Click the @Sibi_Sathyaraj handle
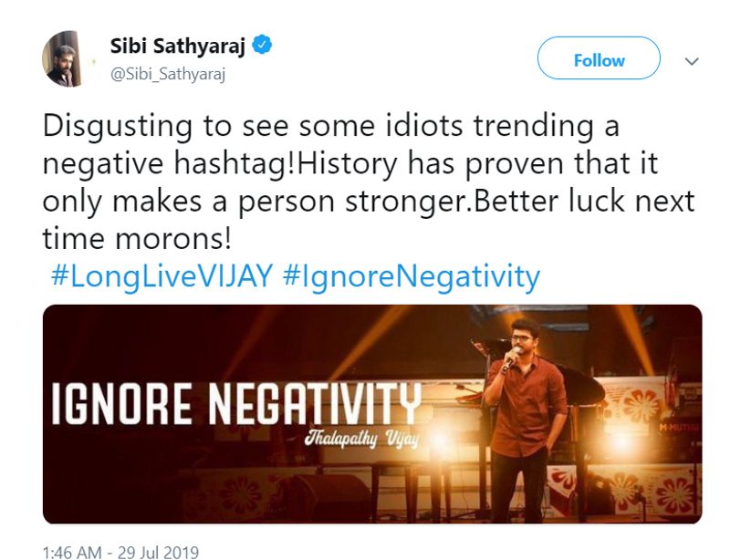Screen dimensions: 730x560 (x=168, y=74)
